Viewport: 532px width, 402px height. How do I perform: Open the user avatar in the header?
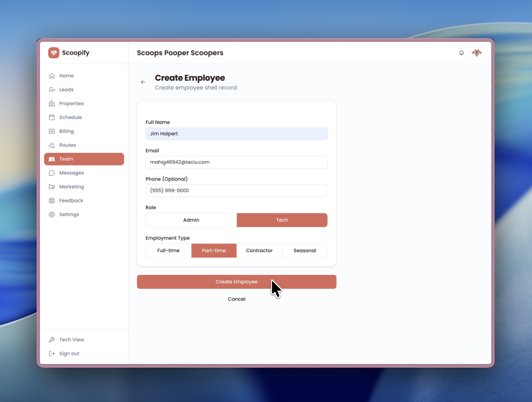click(x=477, y=53)
